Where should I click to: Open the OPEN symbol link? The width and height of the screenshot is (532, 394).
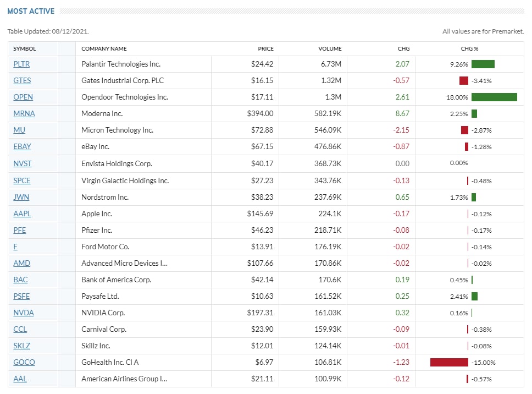pyautogui.click(x=23, y=97)
